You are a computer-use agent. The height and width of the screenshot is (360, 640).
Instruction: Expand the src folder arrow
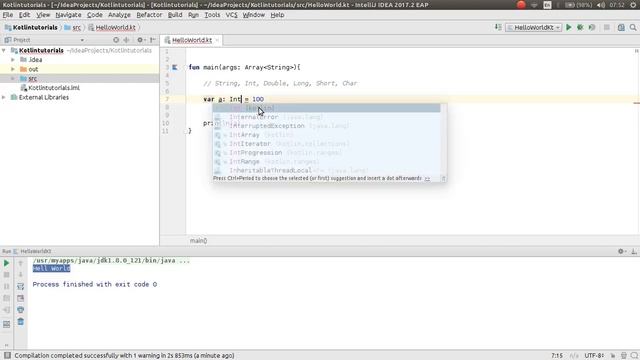13,78
